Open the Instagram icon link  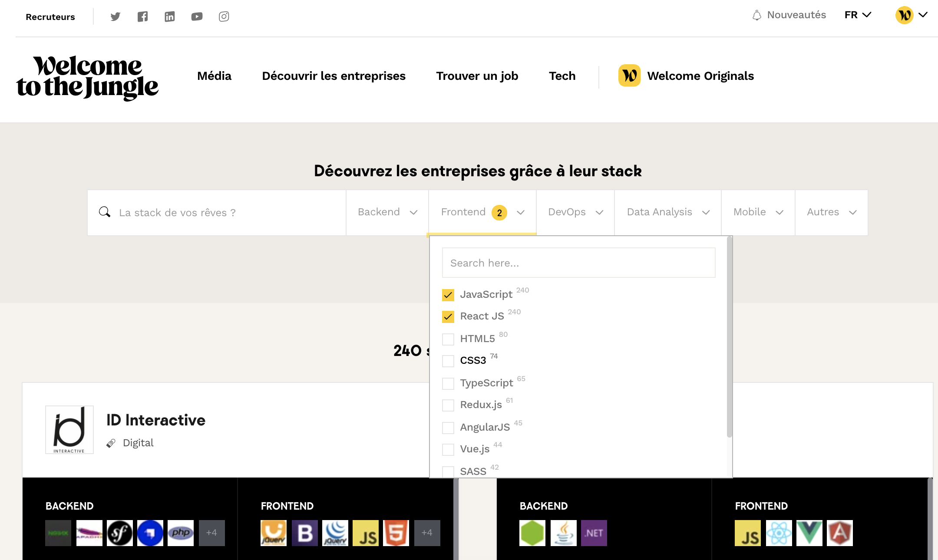pos(224,16)
